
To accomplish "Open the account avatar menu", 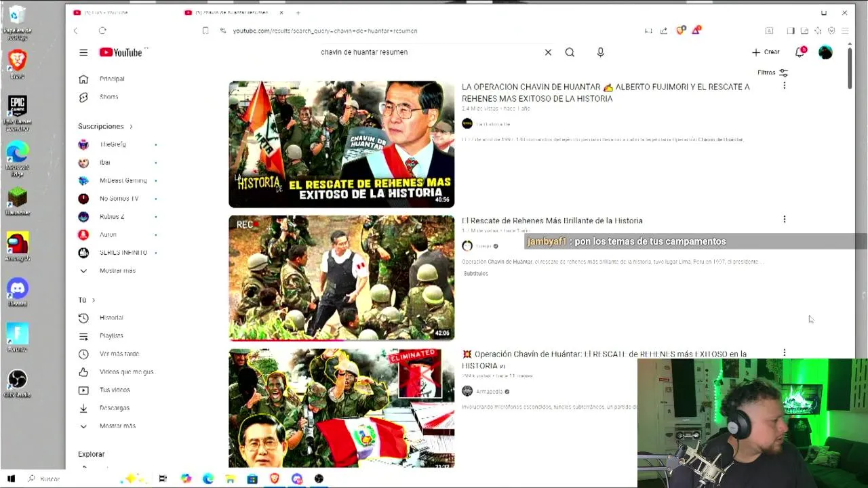I will (x=825, y=52).
